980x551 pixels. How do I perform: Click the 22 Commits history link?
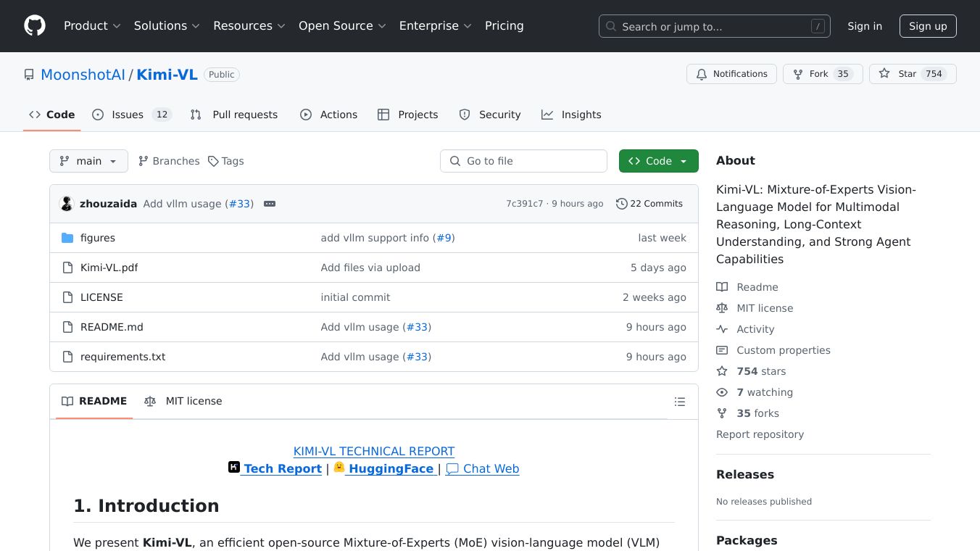649,204
